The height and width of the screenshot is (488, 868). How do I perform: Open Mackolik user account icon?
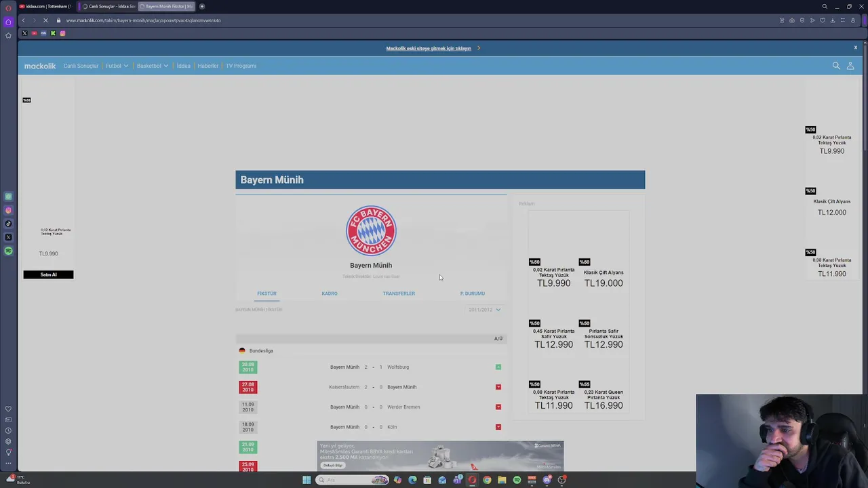pos(850,66)
